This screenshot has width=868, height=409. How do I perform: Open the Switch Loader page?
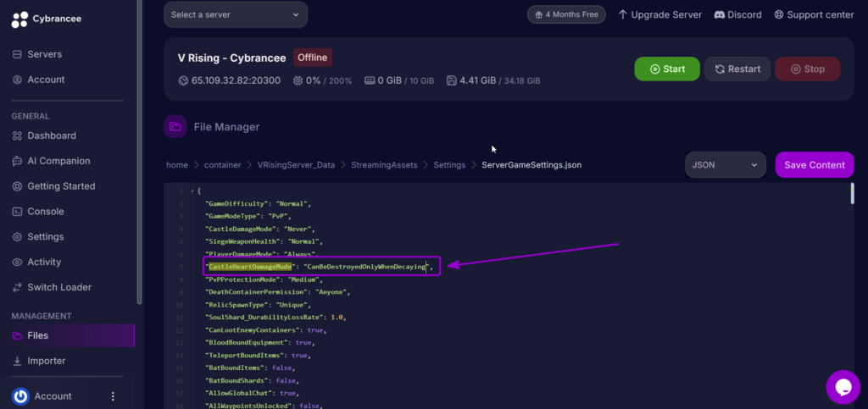coord(59,287)
